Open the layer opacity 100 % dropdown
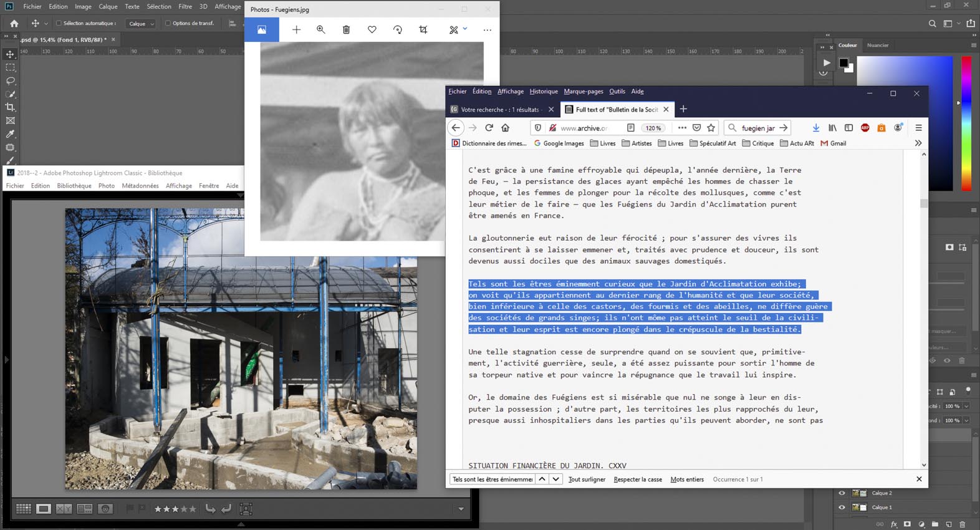980x530 pixels. [966, 407]
